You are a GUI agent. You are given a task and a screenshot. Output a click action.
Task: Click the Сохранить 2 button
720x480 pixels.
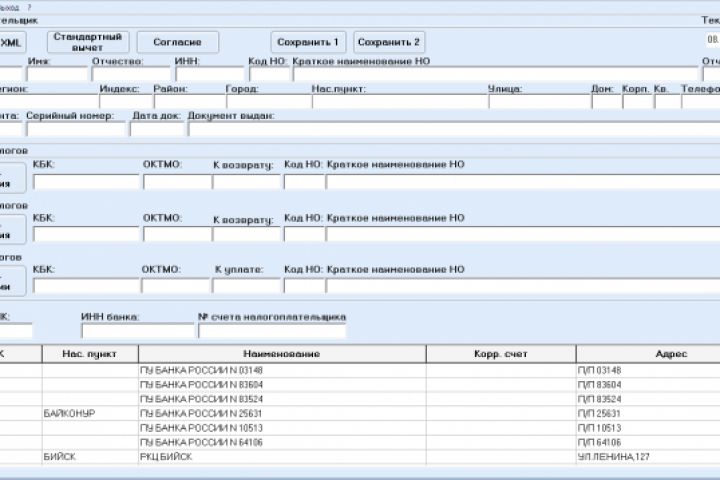(x=389, y=42)
